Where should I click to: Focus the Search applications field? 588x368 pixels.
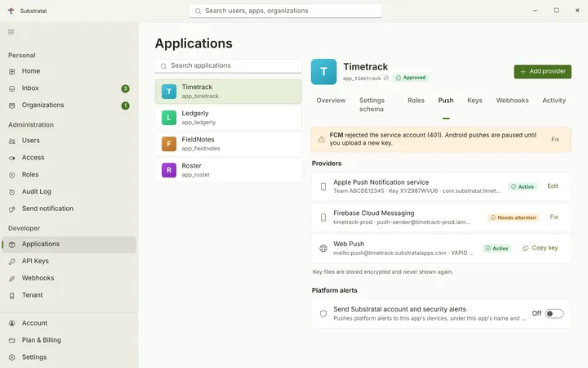pos(228,65)
